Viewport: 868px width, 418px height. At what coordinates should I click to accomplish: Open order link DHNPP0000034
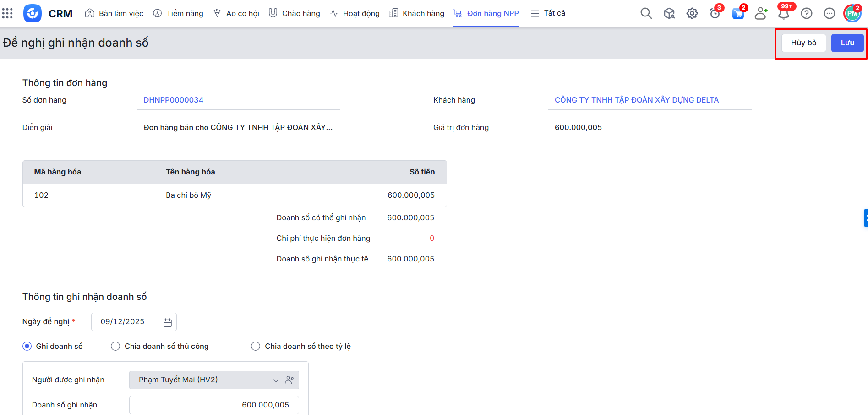click(x=174, y=100)
